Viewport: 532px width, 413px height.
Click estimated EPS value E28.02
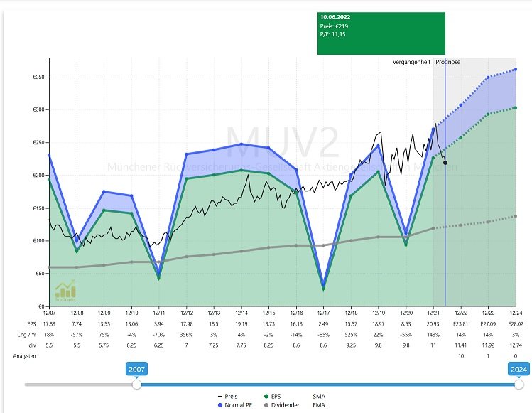click(516, 324)
